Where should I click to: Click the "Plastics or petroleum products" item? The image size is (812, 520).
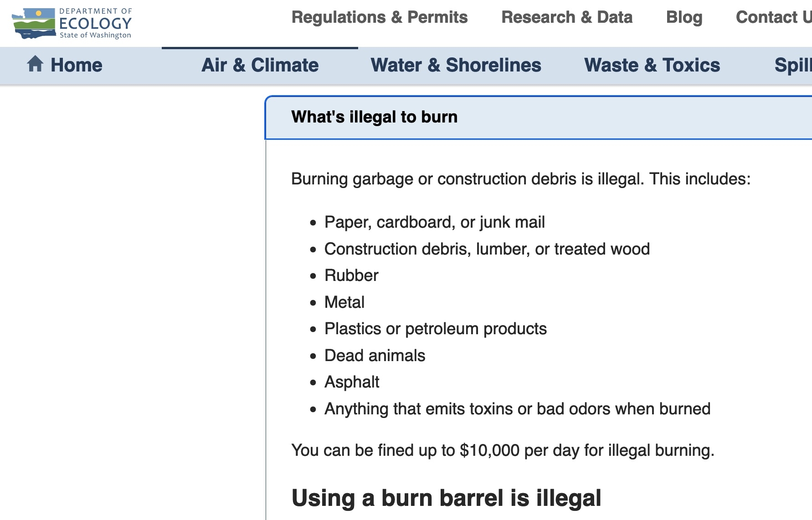pyautogui.click(x=435, y=329)
